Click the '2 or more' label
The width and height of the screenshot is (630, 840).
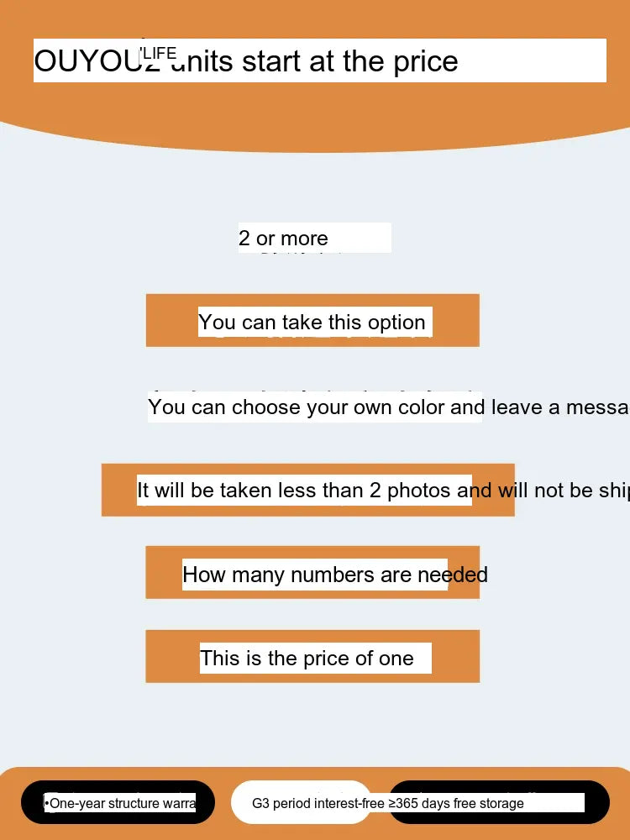tap(283, 239)
